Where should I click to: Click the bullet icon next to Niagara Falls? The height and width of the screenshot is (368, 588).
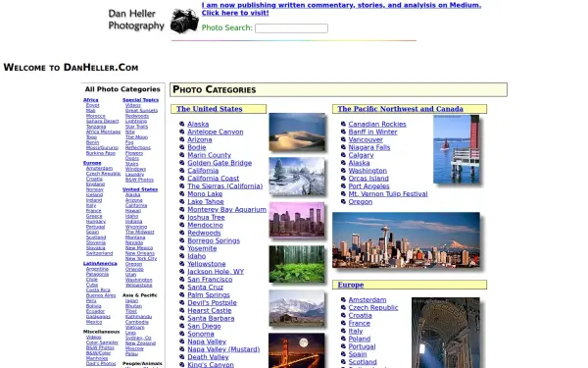point(343,147)
